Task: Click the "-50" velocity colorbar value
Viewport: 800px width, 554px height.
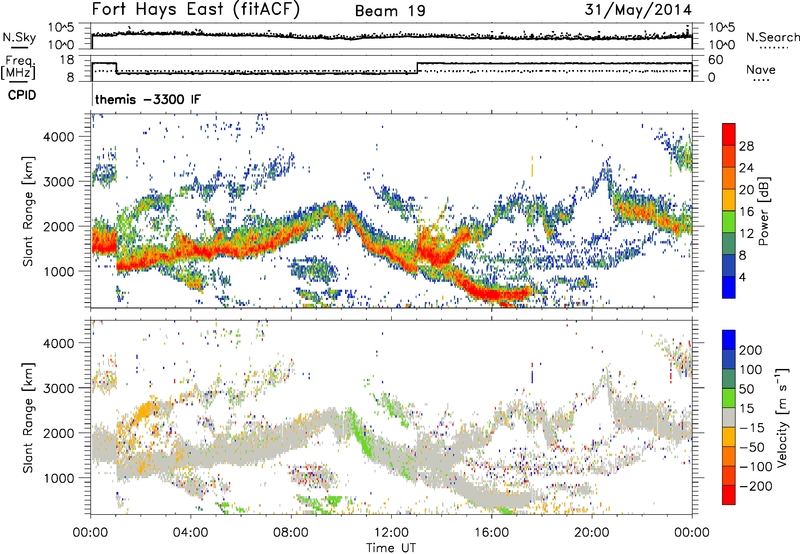Action: [x=752, y=447]
